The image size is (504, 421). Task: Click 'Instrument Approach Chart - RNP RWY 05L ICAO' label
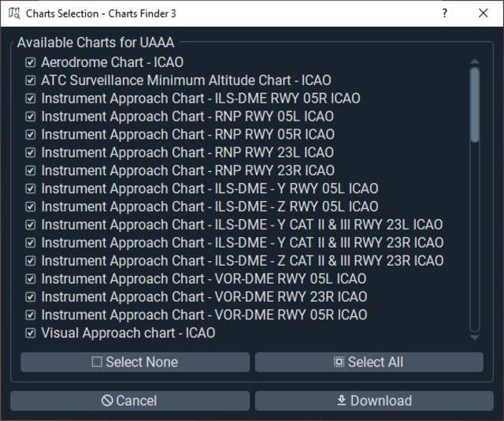[x=187, y=116]
